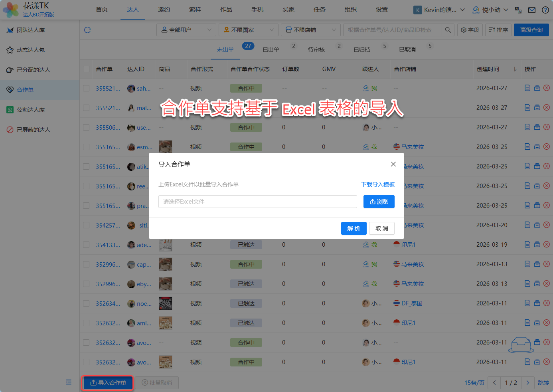Screen dimensions: 553x392
Task: Click the Excel file selection input field
Action: [x=257, y=202]
